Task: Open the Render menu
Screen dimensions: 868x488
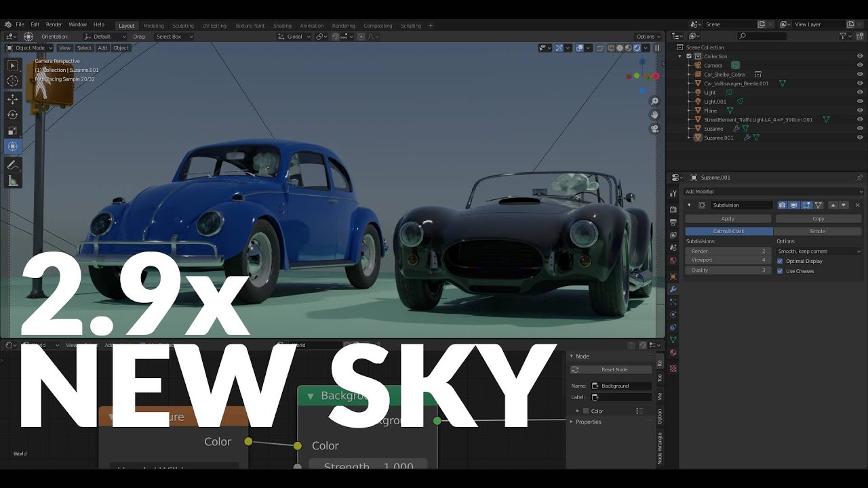Action: (54, 24)
